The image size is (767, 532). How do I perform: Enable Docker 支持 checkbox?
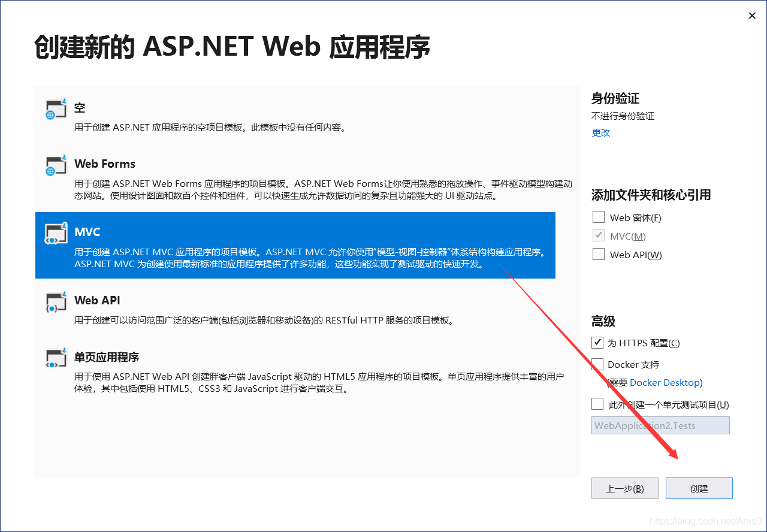click(597, 364)
